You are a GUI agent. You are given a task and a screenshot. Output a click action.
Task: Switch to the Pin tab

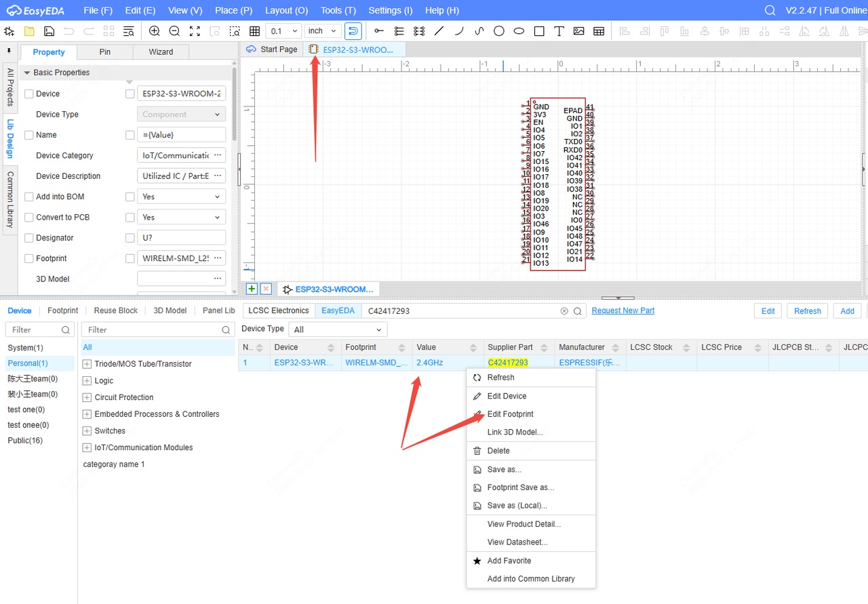tap(104, 52)
